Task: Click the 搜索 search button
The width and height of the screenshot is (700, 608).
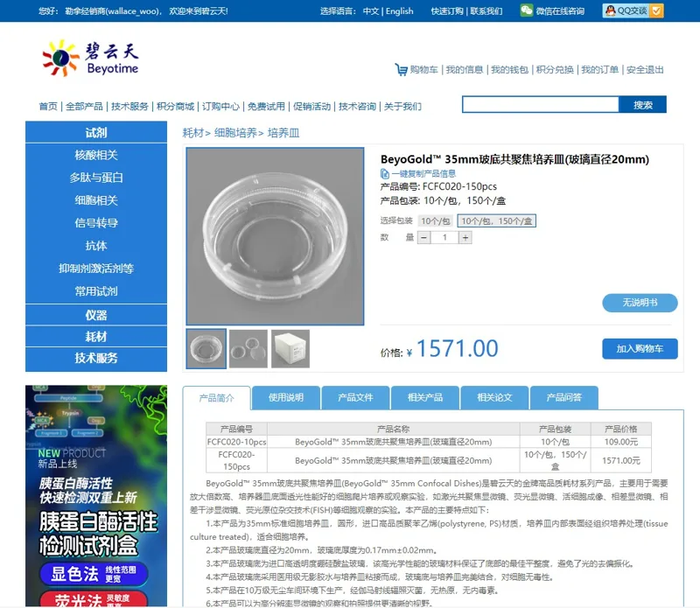Action: [642, 104]
